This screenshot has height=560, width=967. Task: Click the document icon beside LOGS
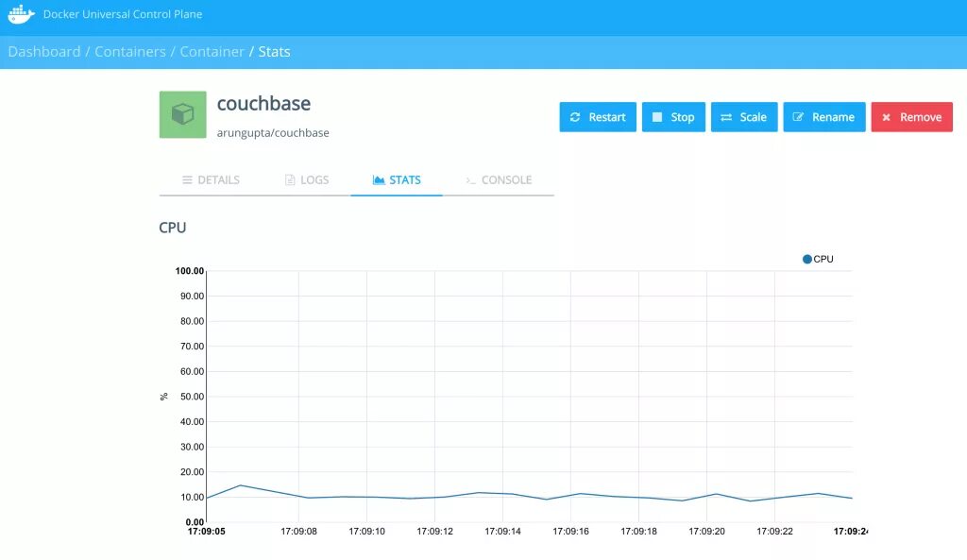click(x=290, y=180)
